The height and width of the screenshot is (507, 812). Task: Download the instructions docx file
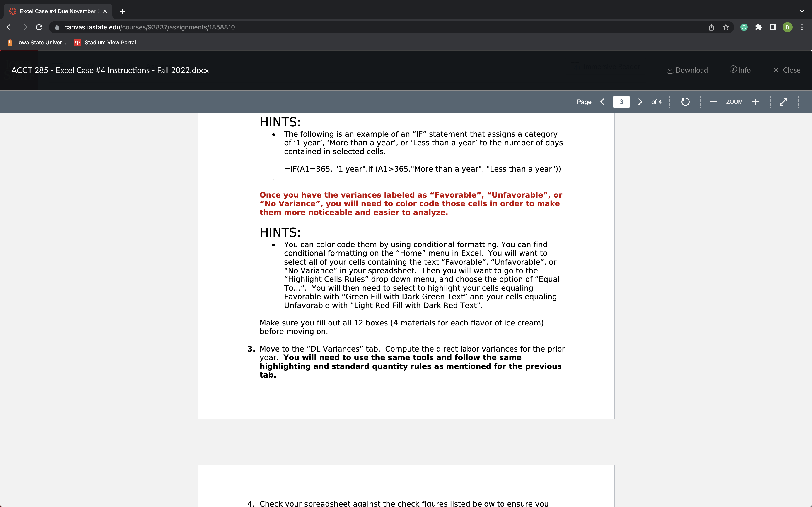(x=687, y=70)
